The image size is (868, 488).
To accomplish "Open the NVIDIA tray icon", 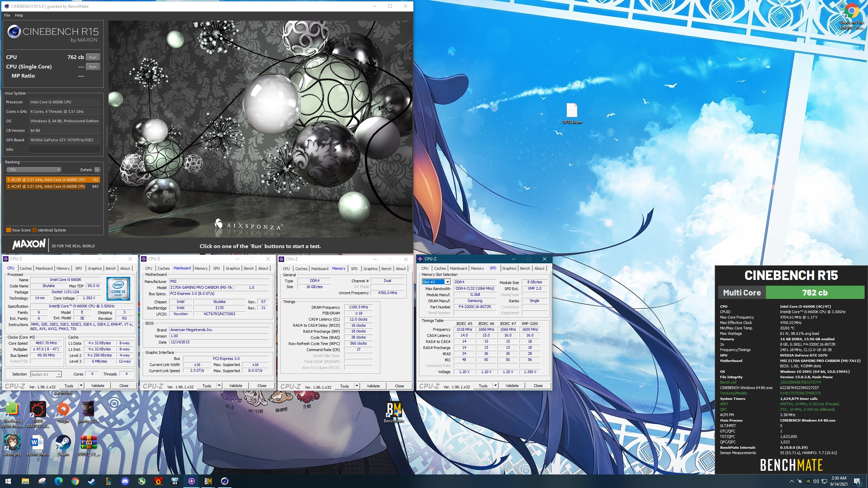I will point(808,481).
